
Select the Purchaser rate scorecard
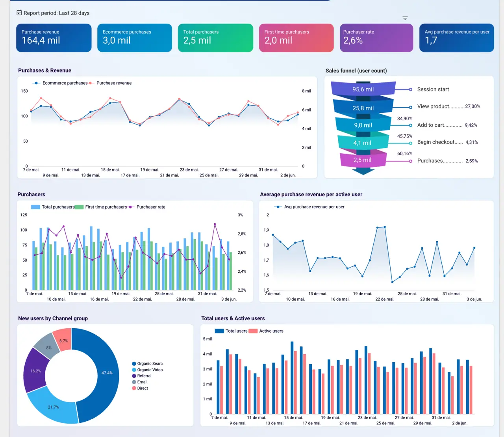376,38
